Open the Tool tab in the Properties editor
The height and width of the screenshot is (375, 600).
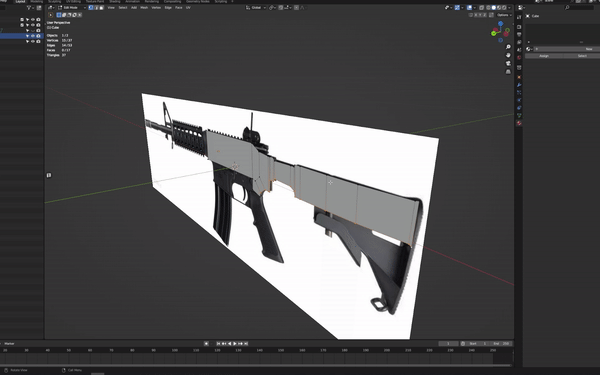[519, 17]
